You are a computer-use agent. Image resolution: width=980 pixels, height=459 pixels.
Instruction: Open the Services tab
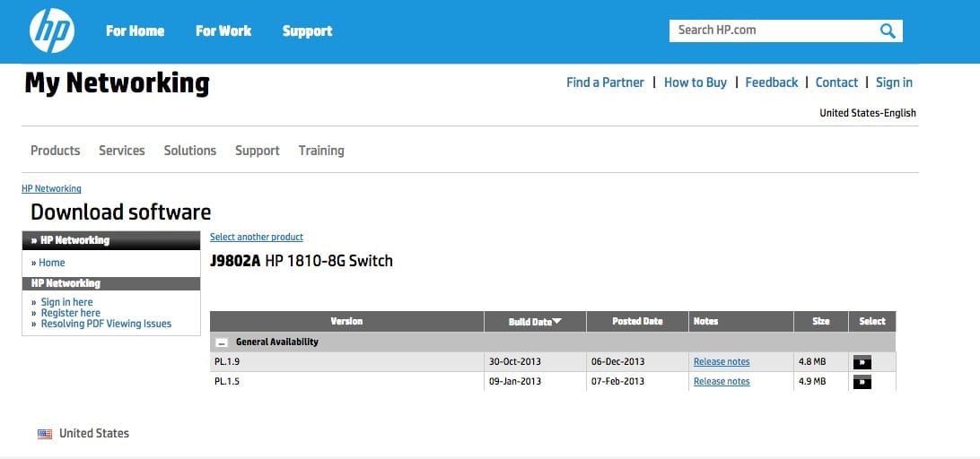pyautogui.click(x=122, y=151)
